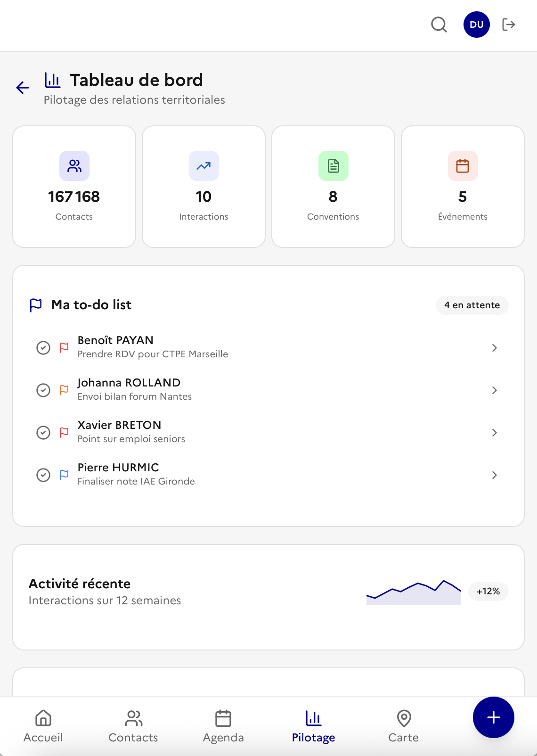Open the DU user avatar
Image resolution: width=537 pixels, height=756 pixels.
[x=477, y=25]
